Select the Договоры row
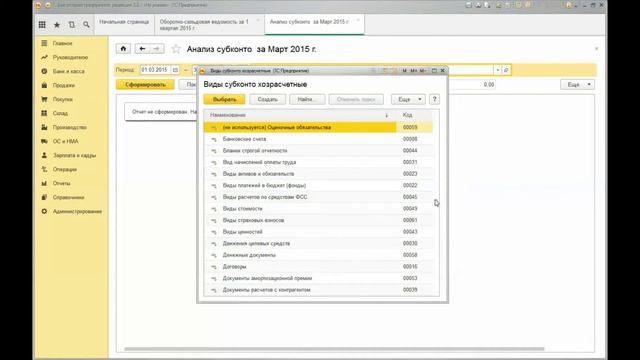Screen dimensions: 640x360 coord(318,267)
